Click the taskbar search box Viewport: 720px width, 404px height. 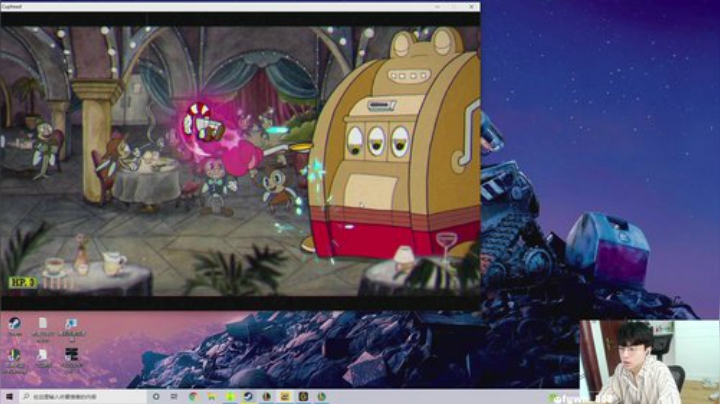(83, 396)
